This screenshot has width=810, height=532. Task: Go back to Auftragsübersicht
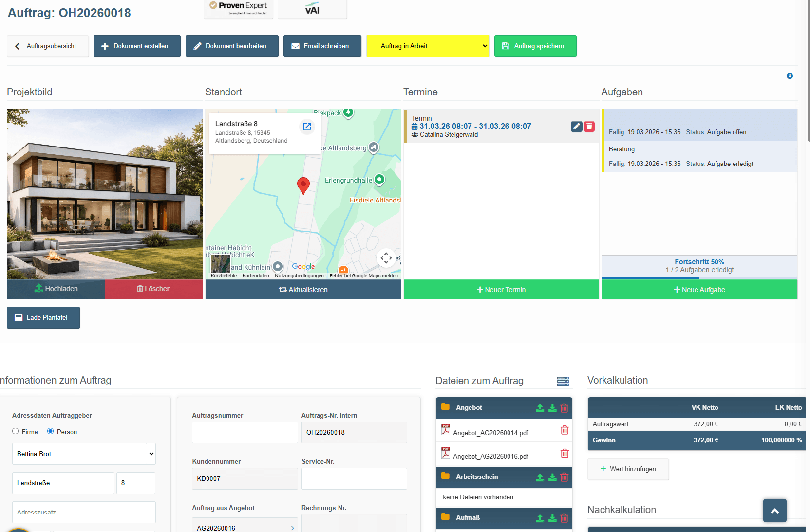48,46
